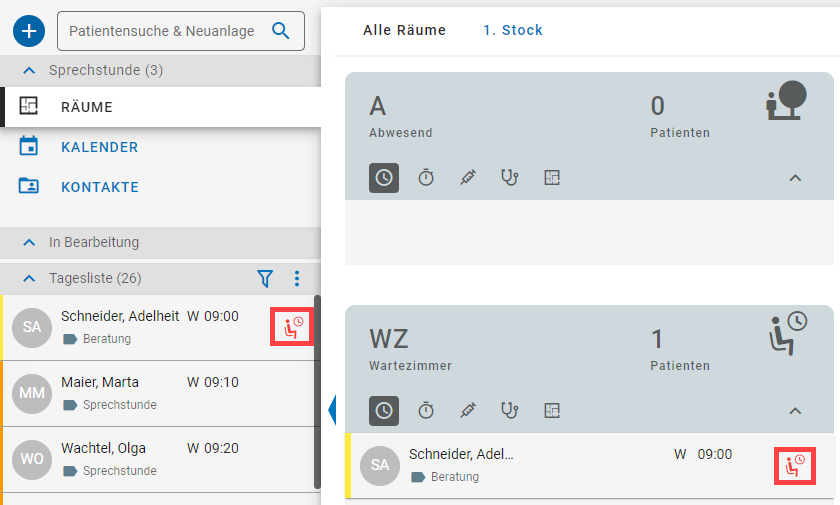The height and width of the screenshot is (505, 840).
Task: Collapse the Wartezimmer room card
Action: (x=795, y=410)
